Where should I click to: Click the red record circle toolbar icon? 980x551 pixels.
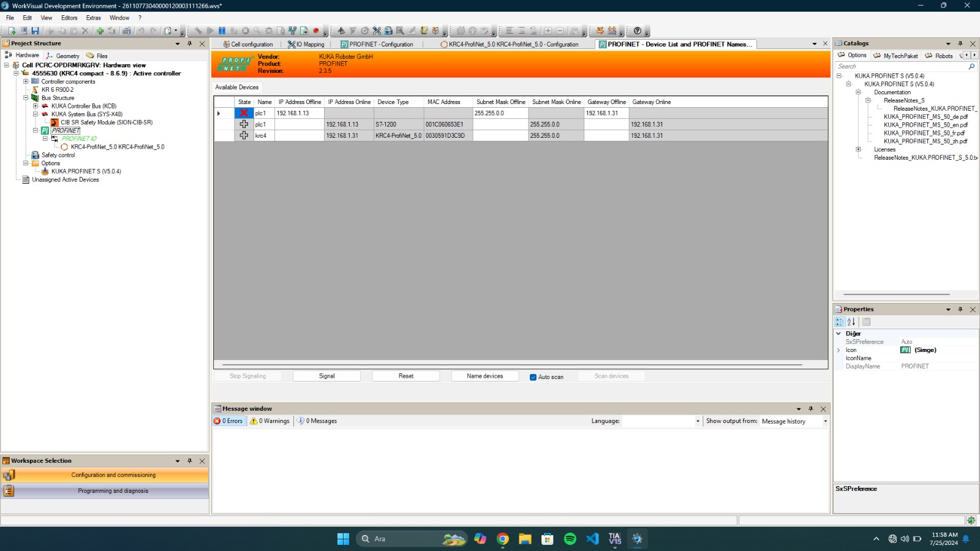(316, 31)
